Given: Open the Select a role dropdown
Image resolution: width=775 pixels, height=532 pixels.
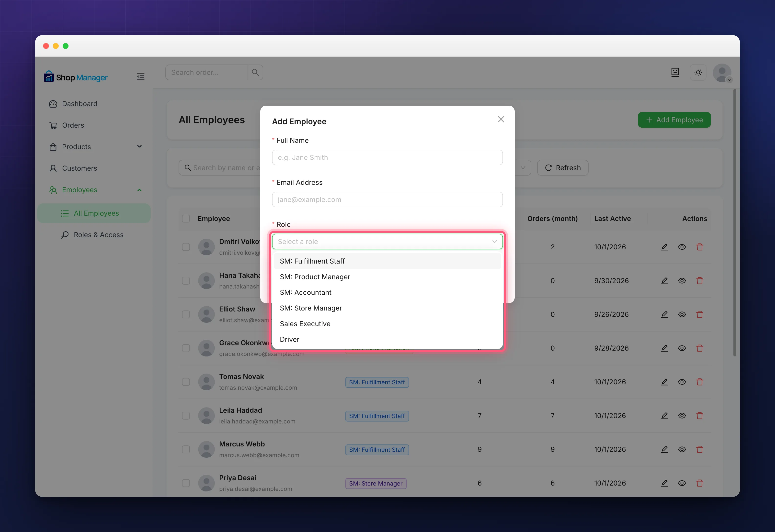Looking at the screenshot, I should [387, 242].
